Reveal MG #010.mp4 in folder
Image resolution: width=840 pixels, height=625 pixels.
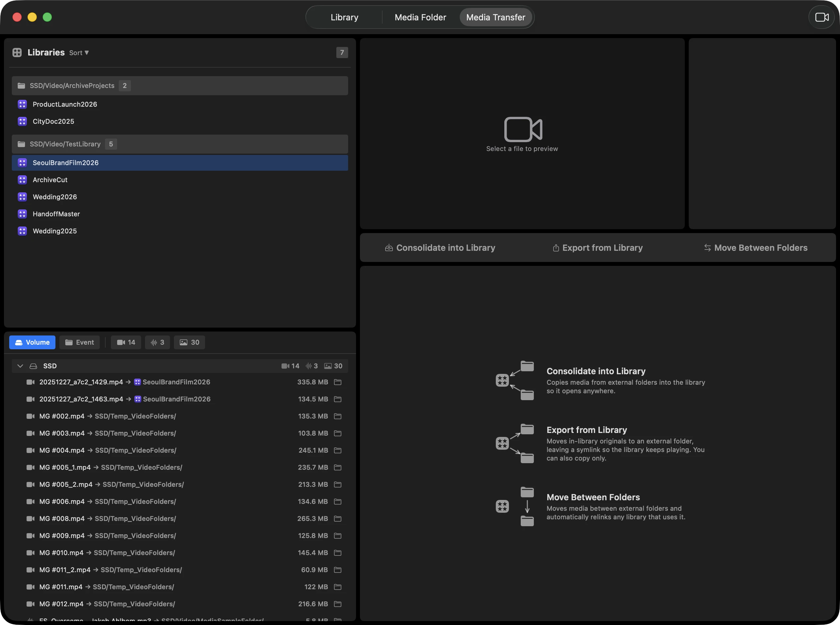338,553
